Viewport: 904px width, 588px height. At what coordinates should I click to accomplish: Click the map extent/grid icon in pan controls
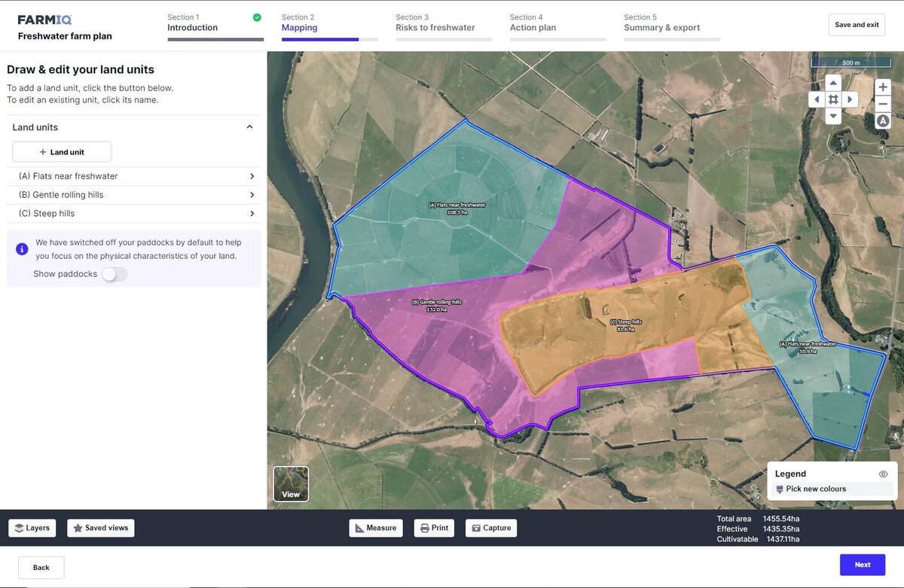point(832,99)
